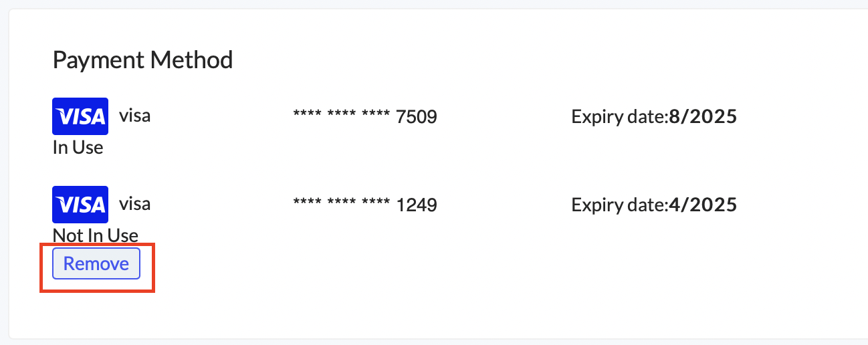Click third asterisk group of card 7509
Screen dimensions: 868x345
pos(375,115)
